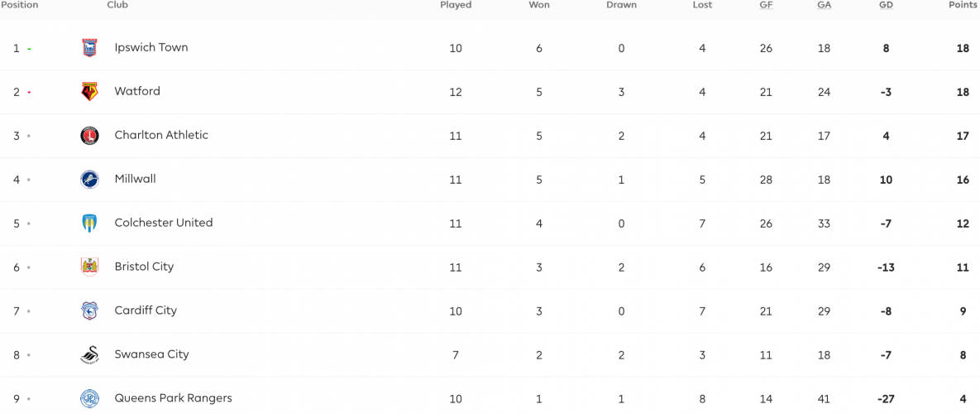Click the Played column header
Screen dimensions: 980x414
coord(456,5)
